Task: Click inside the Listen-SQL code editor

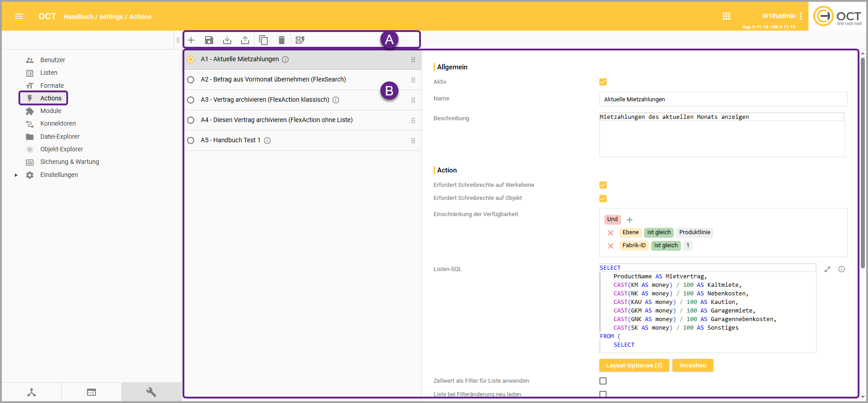Action: click(x=708, y=308)
